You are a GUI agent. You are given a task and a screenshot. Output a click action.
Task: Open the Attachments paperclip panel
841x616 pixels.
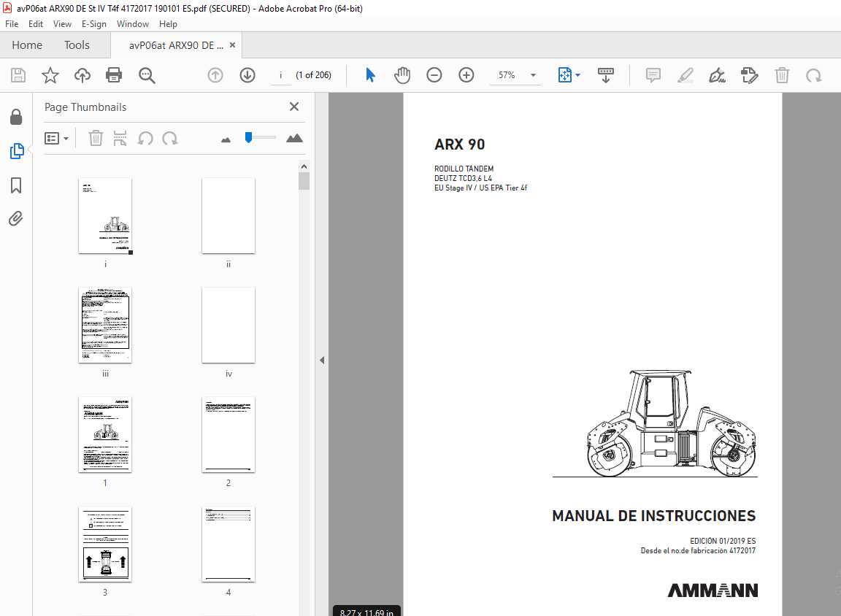(15, 219)
